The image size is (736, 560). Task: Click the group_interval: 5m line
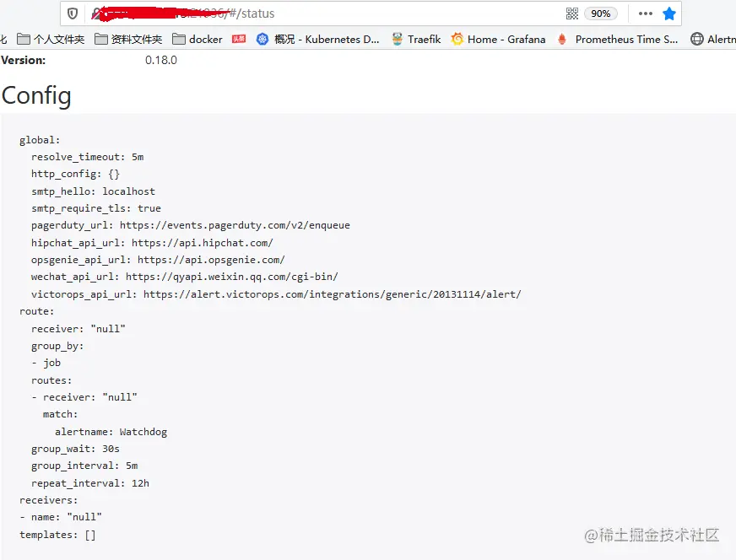(84, 466)
